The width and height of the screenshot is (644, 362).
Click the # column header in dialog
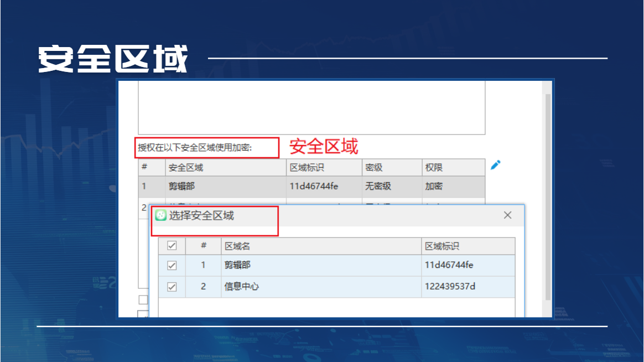[x=203, y=246]
